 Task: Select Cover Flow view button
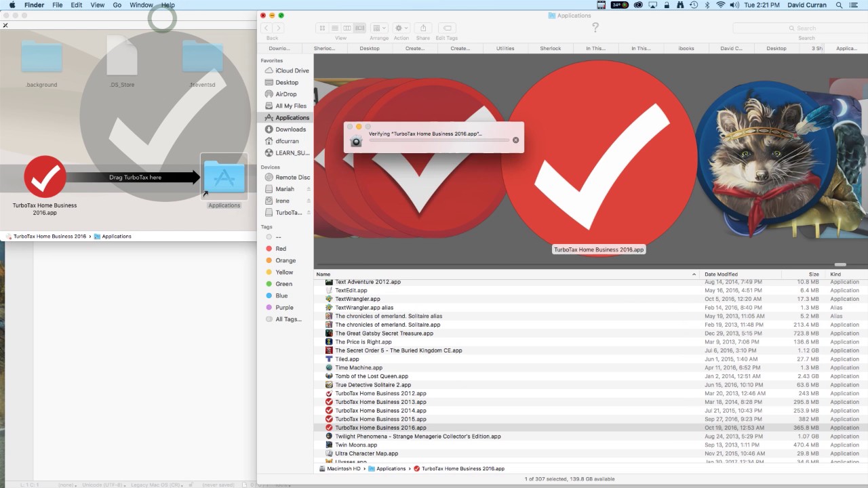point(359,28)
